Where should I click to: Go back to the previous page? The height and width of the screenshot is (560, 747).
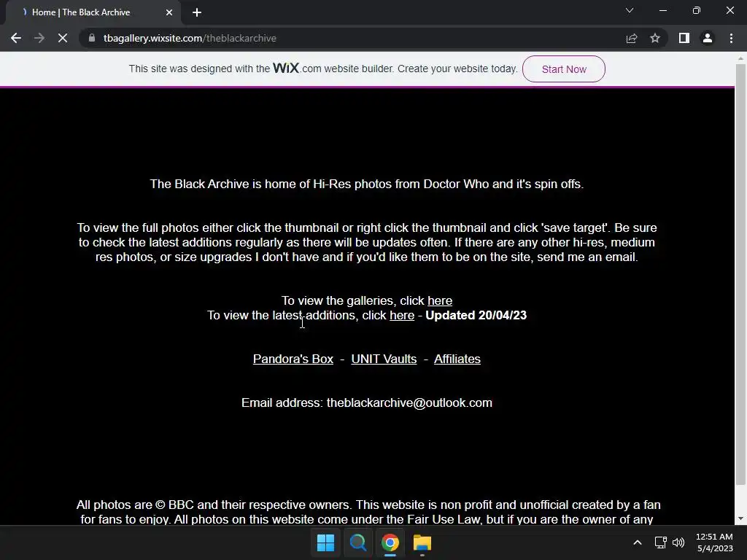tap(16, 38)
